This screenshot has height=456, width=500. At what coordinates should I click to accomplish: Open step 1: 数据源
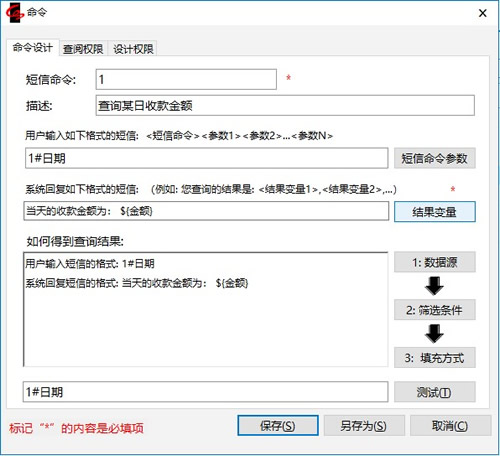[x=435, y=262]
